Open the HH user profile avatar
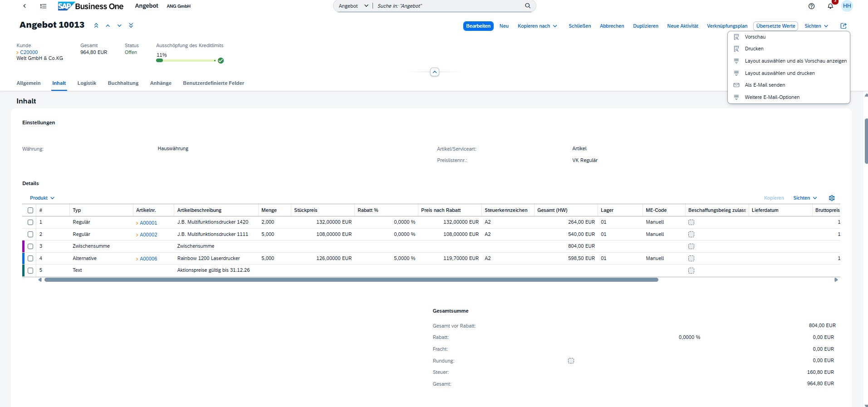The image size is (868, 407). pos(847,6)
